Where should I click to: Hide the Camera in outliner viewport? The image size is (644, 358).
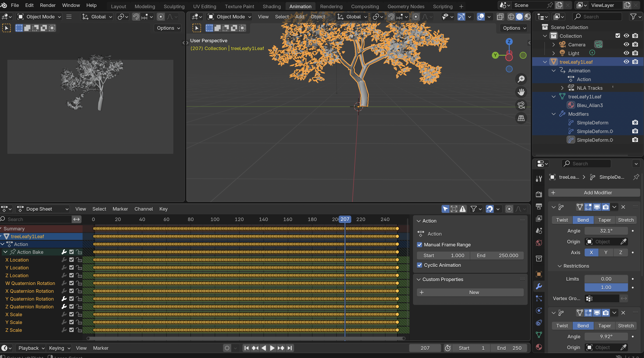[x=626, y=44]
